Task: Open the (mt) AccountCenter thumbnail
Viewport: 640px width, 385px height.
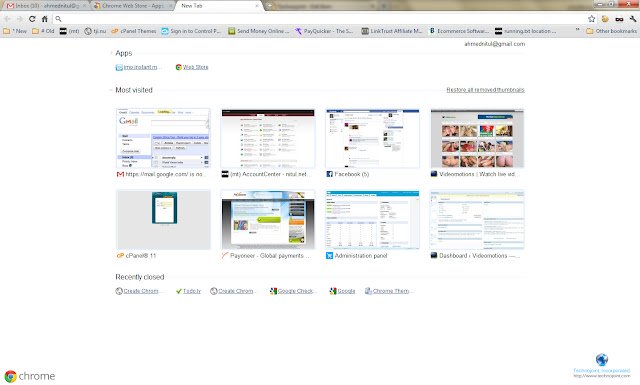Action: pos(268,138)
